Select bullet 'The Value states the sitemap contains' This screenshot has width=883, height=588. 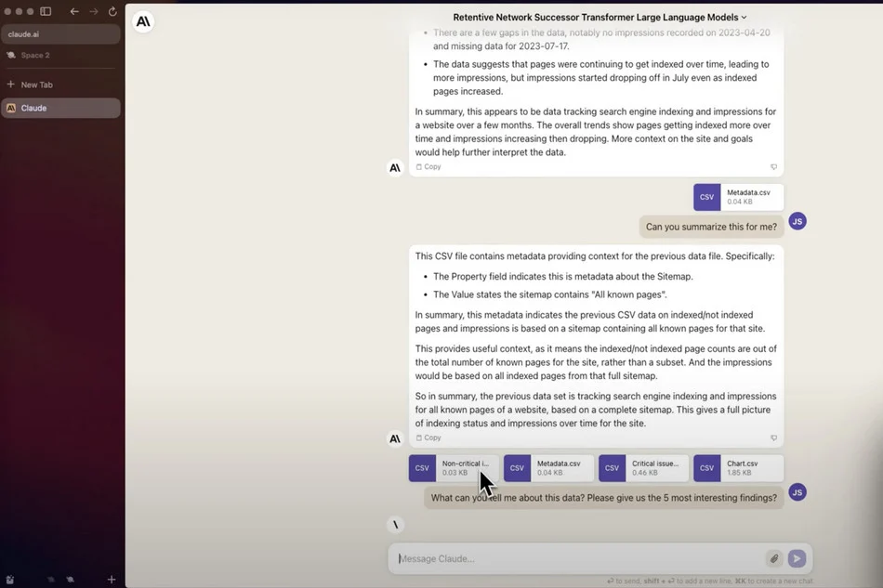click(x=549, y=294)
